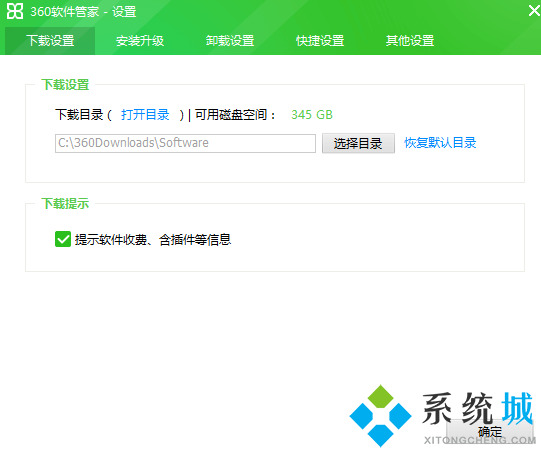
Task: Go to the 快捷设置 tab
Action: point(320,41)
